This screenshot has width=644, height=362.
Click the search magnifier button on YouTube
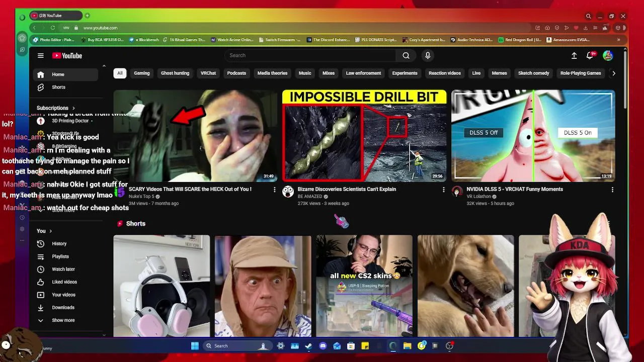[406, 55]
